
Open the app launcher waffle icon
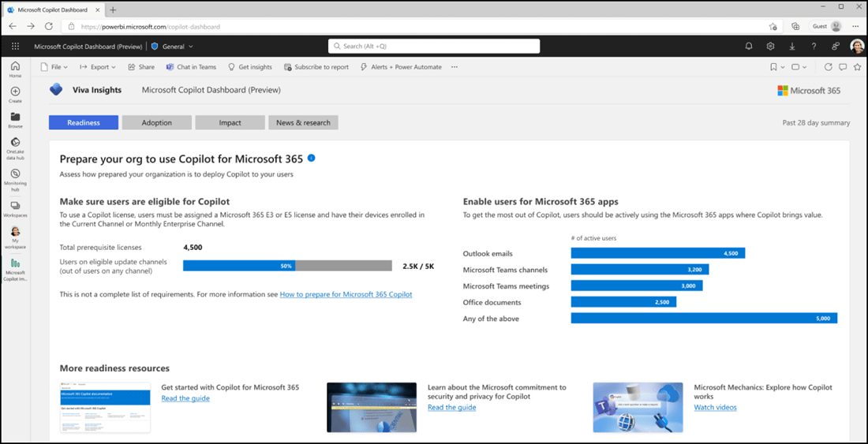(16, 47)
